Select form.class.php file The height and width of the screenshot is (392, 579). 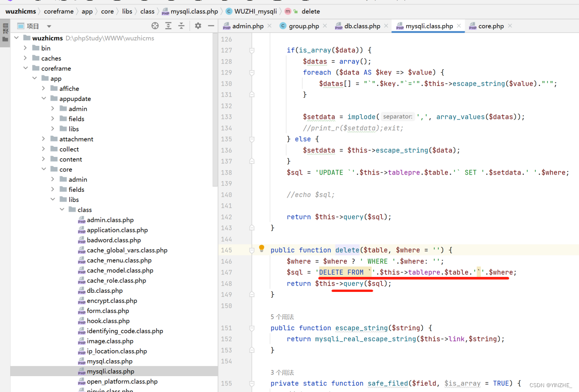(x=108, y=311)
